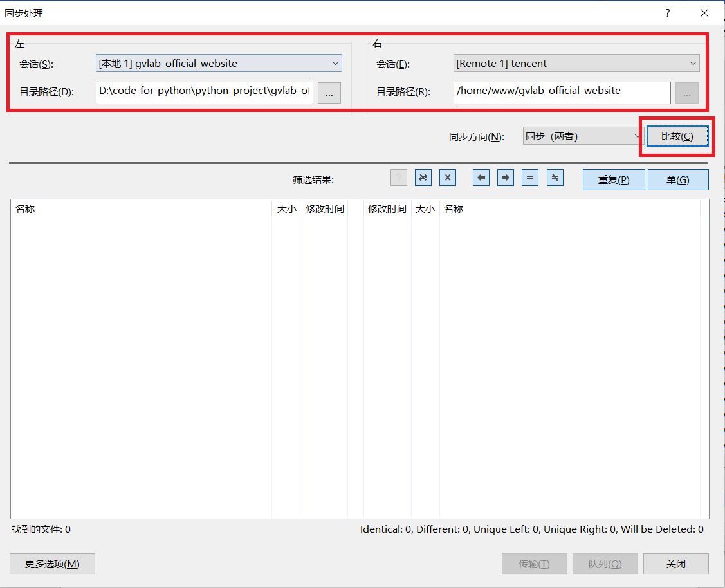The width and height of the screenshot is (725, 588).
Task: Close the 同步处理 dialog window
Action: point(704,13)
